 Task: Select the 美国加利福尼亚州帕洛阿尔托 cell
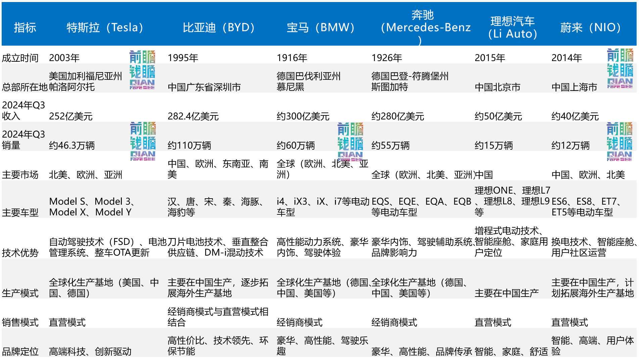86,82
